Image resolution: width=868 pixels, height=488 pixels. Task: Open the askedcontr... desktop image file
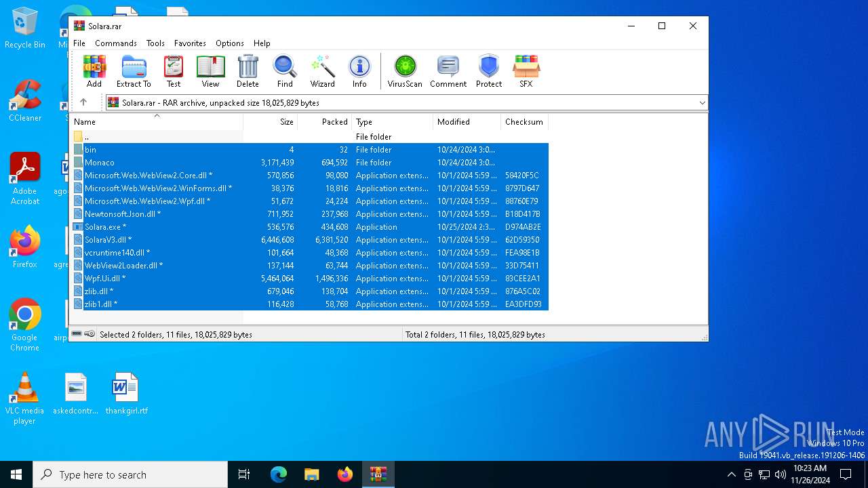pyautogui.click(x=76, y=393)
